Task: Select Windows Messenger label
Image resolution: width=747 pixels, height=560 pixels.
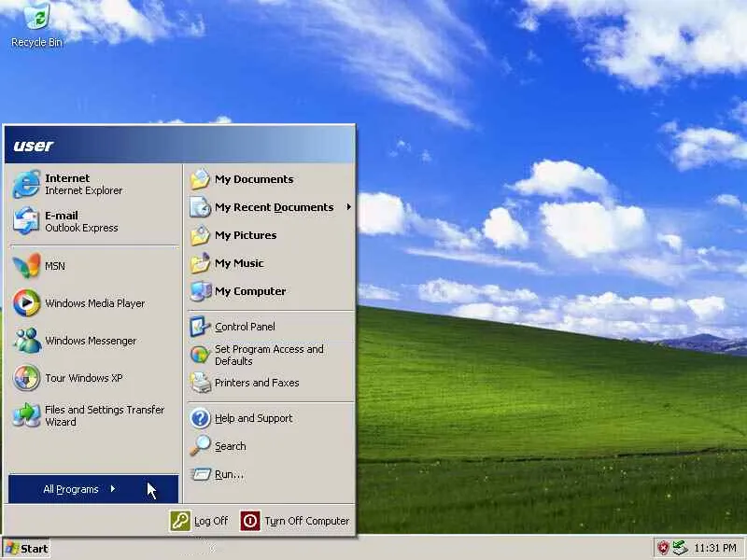Action: pyautogui.click(x=91, y=341)
